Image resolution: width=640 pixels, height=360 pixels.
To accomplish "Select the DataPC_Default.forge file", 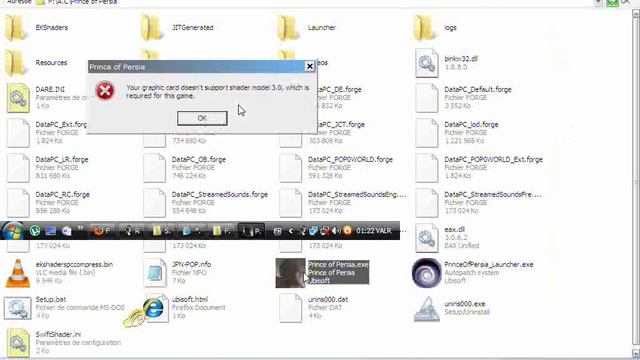I will 464,98.
